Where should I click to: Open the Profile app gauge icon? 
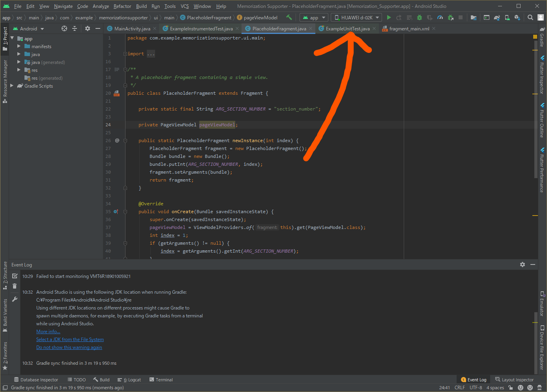tap(440, 17)
